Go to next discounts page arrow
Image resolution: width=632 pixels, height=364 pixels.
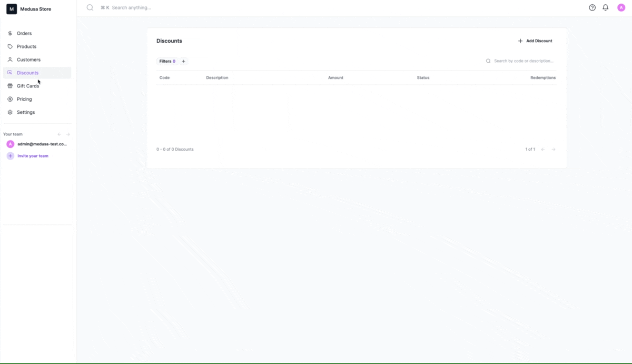pyautogui.click(x=554, y=150)
